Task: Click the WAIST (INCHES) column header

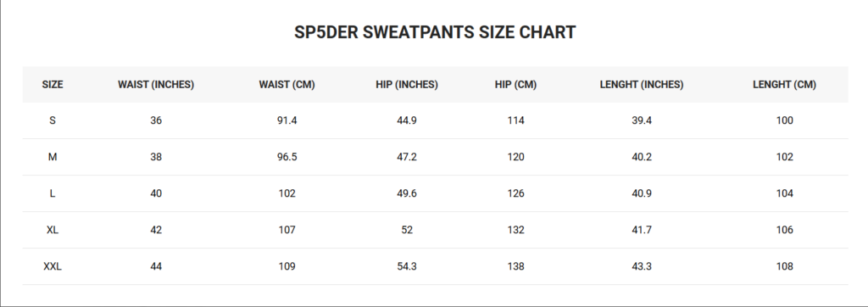Action: pos(156,85)
